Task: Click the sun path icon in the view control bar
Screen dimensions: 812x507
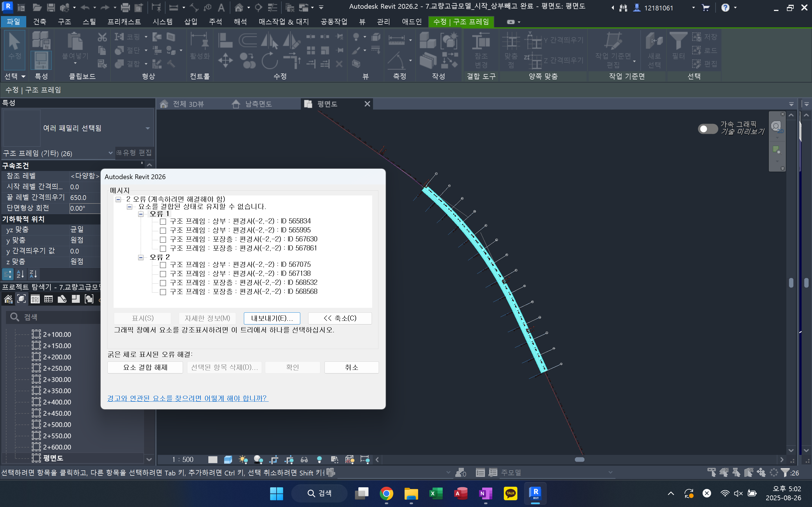Action: tap(243, 459)
